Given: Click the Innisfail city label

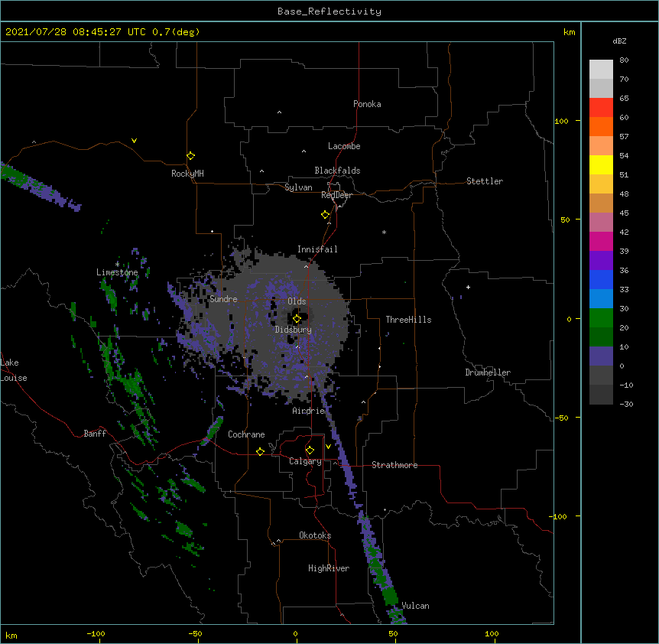Looking at the screenshot, I should pyautogui.click(x=317, y=249).
